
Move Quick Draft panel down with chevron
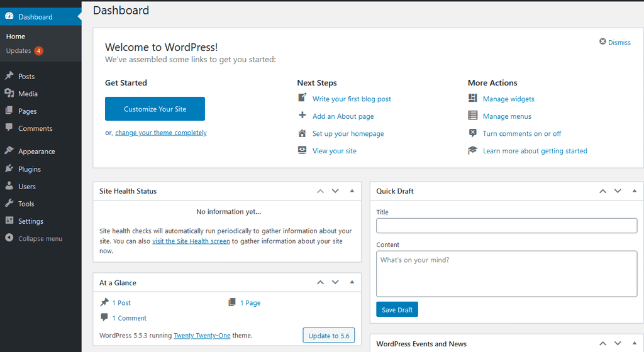[x=618, y=190]
